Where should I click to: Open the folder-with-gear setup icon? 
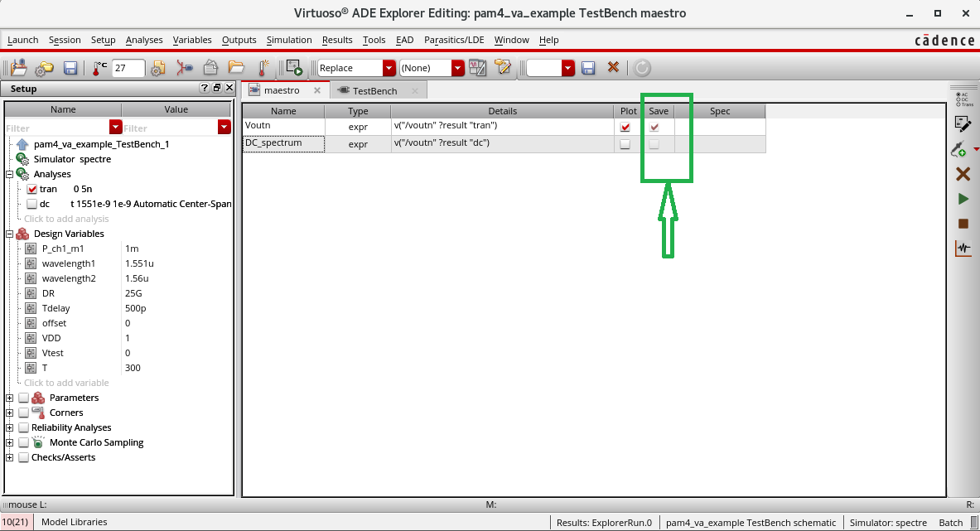click(45, 68)
